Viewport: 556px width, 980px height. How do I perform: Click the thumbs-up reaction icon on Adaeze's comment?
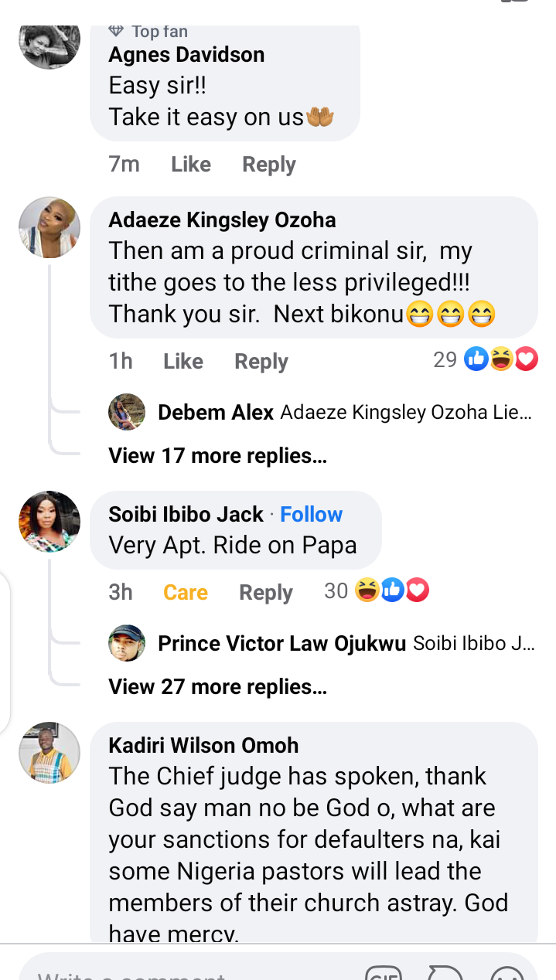pyautogui.click(x=476, y=359)
